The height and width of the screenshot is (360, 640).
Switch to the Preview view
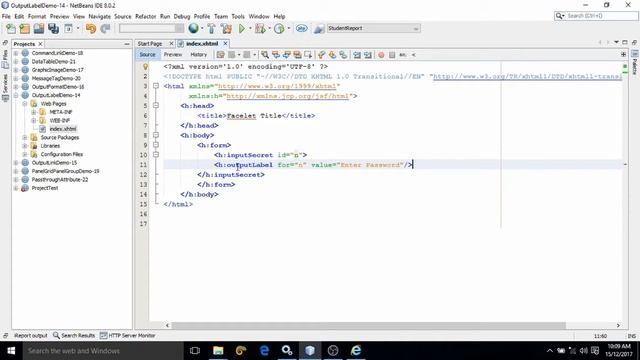(173, 55)
